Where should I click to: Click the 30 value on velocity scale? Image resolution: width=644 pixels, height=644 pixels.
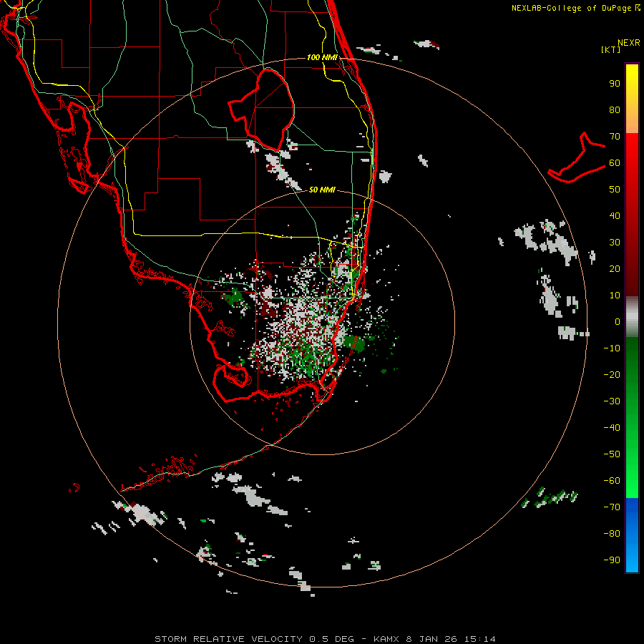[615, 243]
